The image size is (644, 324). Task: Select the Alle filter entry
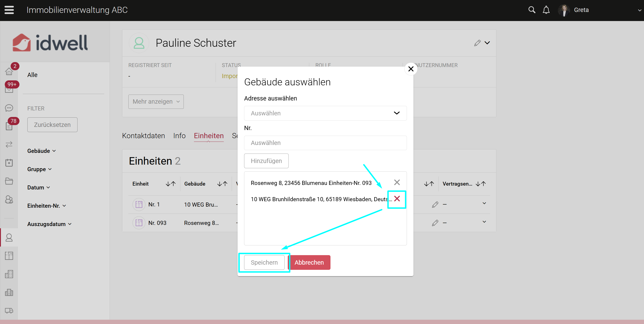click(x=32, y=75)
